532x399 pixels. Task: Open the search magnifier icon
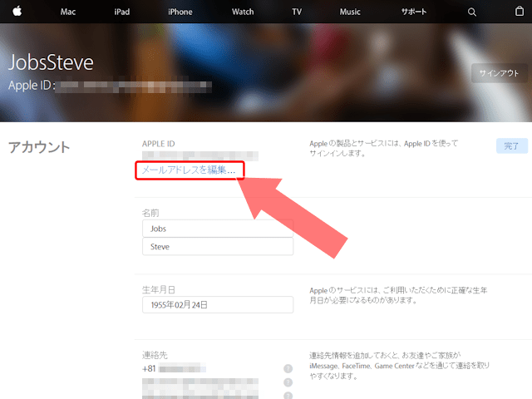tap(471, 12)
